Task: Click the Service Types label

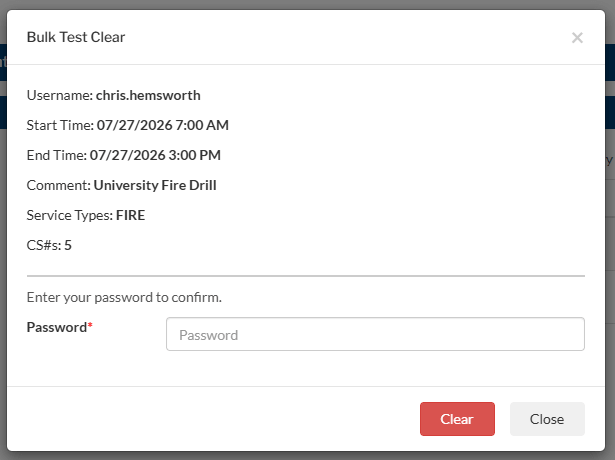Action: pos(70,215)
